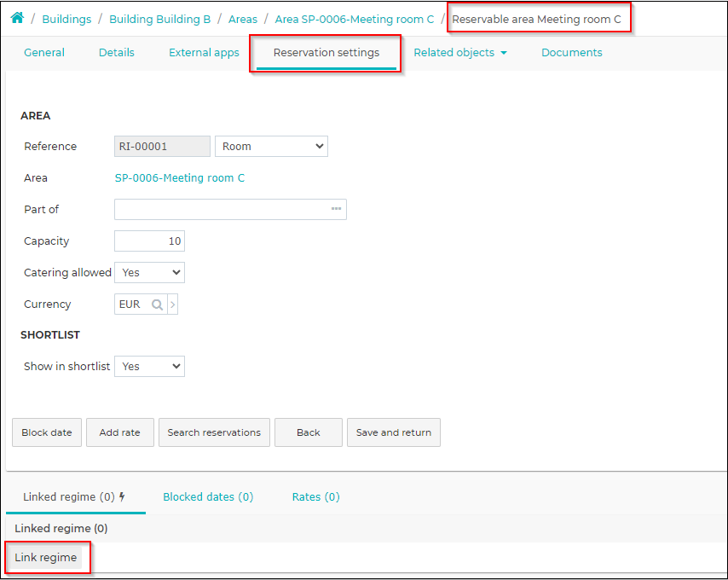Viewport: 728px width, 580px height.
Task: Select the Reservation settings tab
Action: click(326, 53)
